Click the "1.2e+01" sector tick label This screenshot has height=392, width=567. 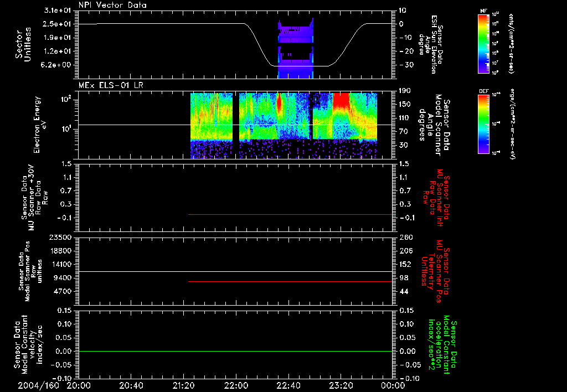(x=58, y=51)
